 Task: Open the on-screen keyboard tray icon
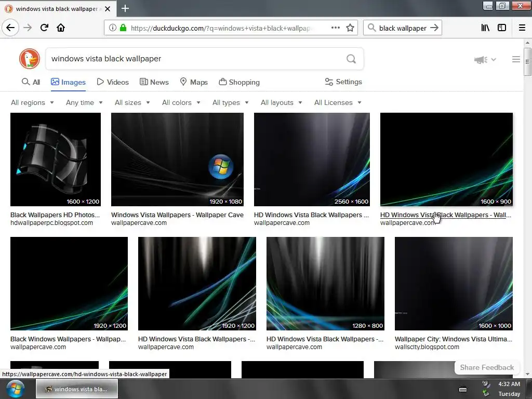[x=463, y=389]
